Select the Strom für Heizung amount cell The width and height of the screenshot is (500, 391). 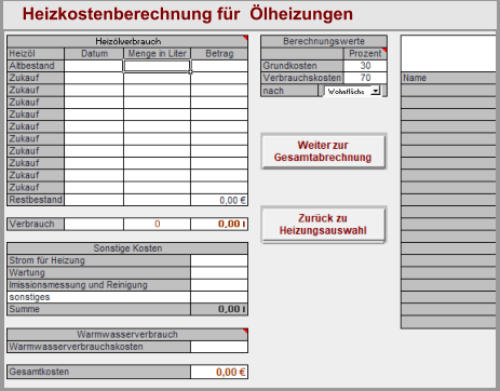click(x=219, y=261)
